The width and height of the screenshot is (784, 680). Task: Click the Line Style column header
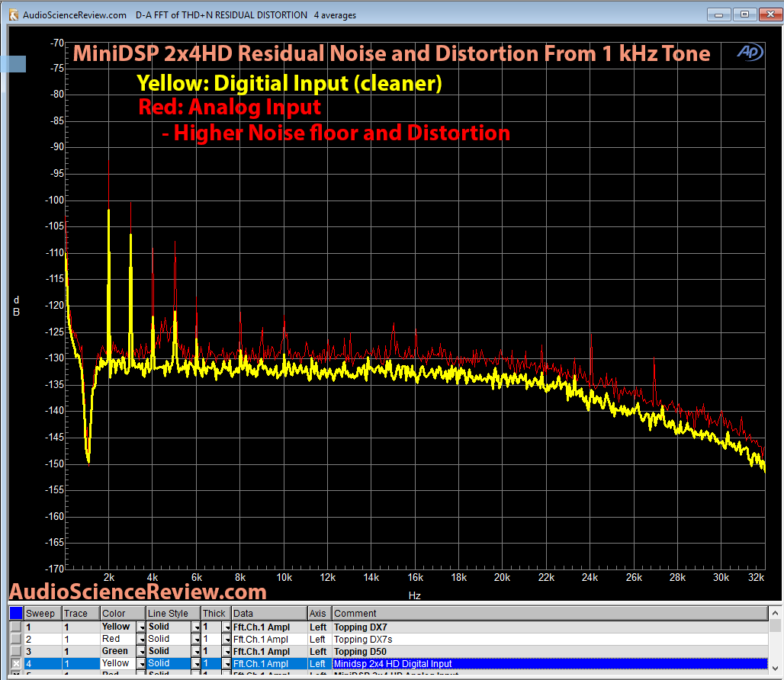pos(173,613)
